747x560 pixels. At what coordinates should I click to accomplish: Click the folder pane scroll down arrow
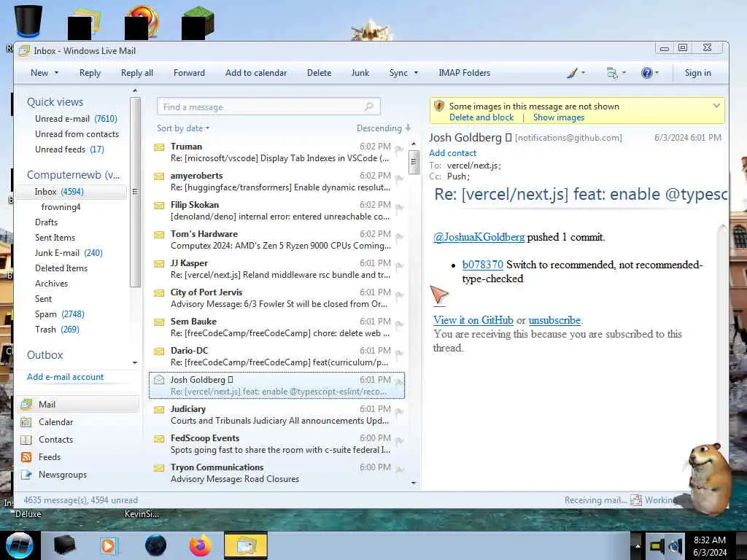point(135,363)
